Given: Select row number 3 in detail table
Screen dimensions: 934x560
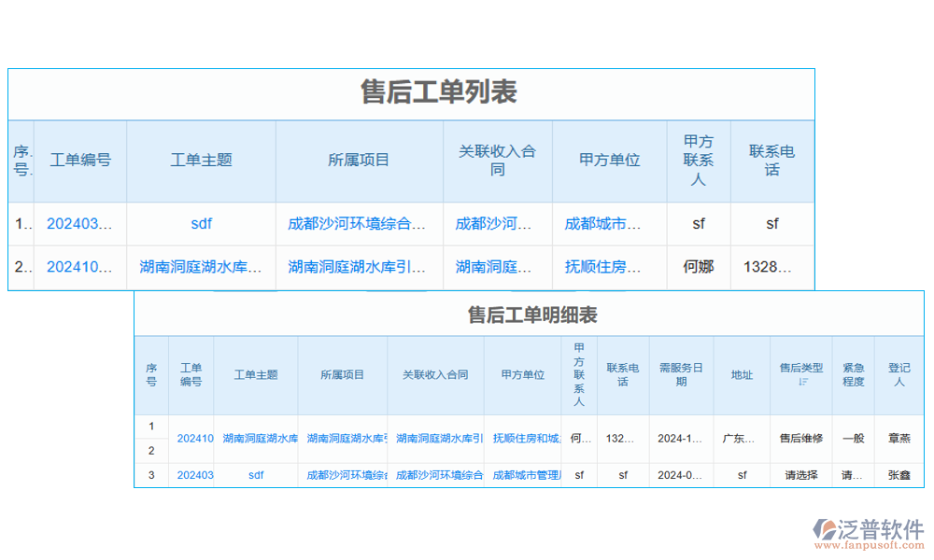Looking at the screenshot, I should pyautogui.click(x=151, y=475).
